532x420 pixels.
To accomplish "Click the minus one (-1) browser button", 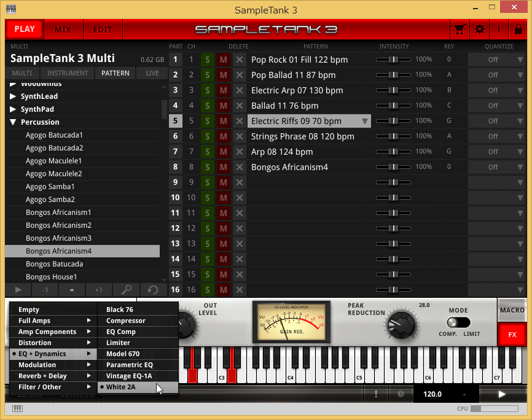I will pyautogui.click(x=45, y=290).
